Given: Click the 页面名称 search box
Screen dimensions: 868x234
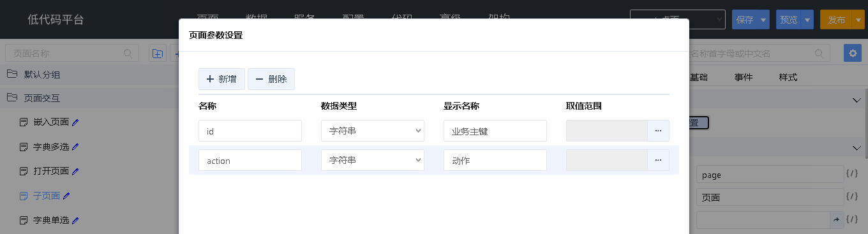Looking at the screenshot, I should 72,54.
